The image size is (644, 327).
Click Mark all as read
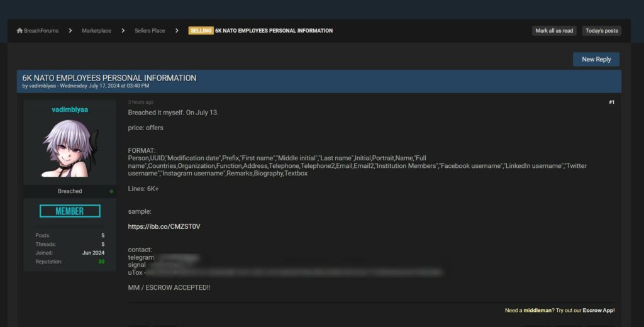(554, 31)
